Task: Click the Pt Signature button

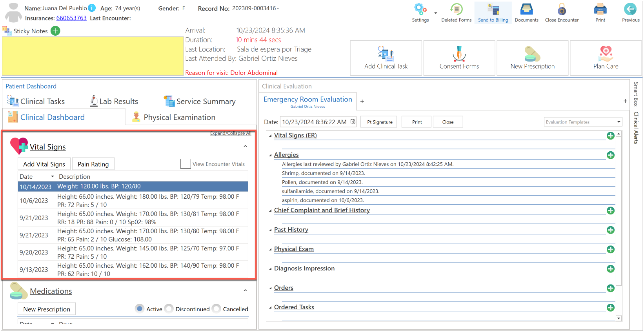Action: point(380,122)
